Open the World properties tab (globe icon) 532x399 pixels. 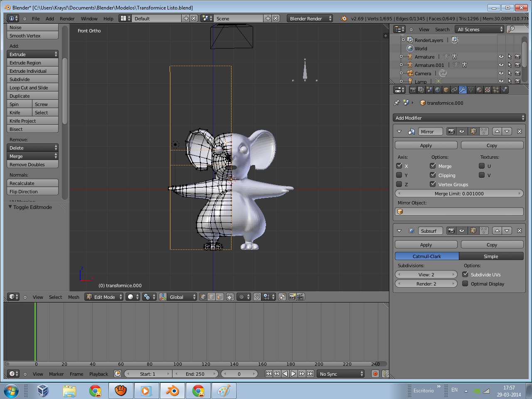438,90
